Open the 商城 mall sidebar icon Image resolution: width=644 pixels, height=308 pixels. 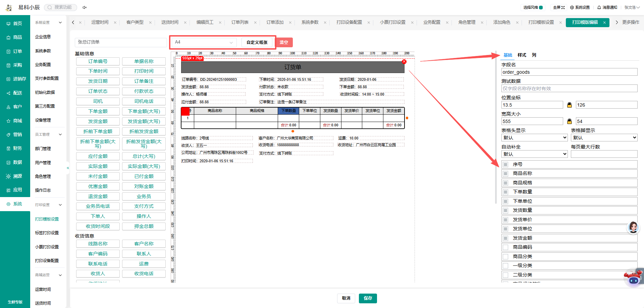coord(8,121)
